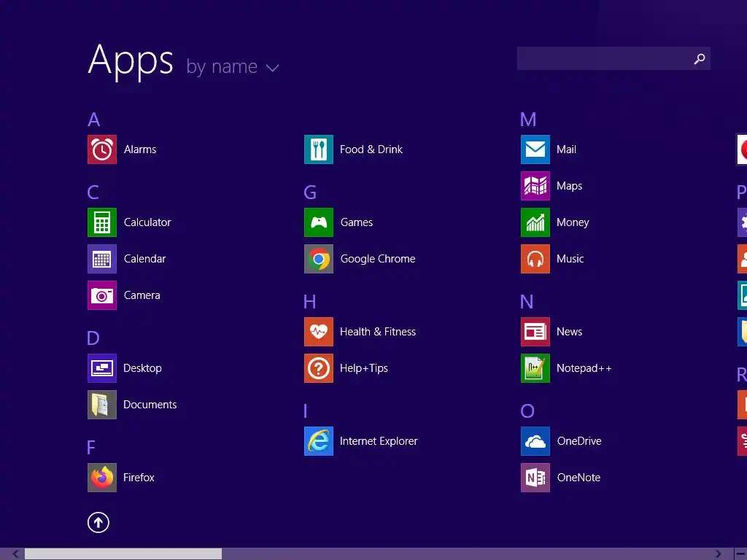Open the Alarms app icon

pyautogui.click(x=102, y=149)
